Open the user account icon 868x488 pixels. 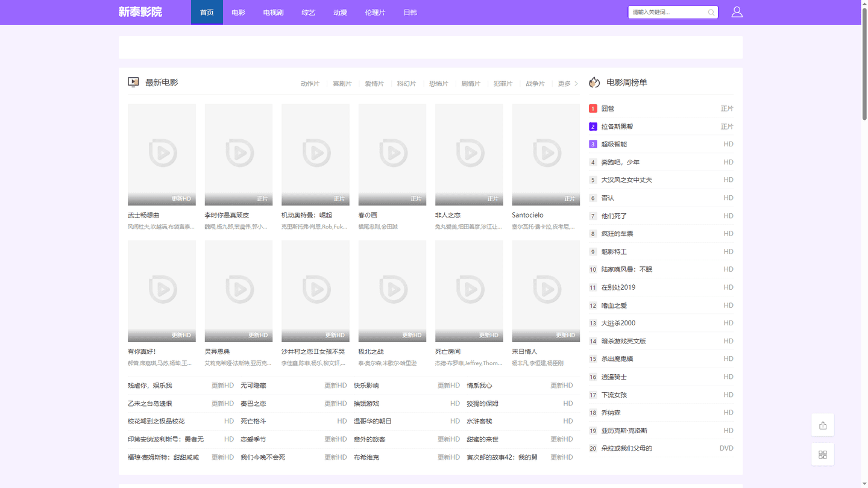[x=737, y=12]
